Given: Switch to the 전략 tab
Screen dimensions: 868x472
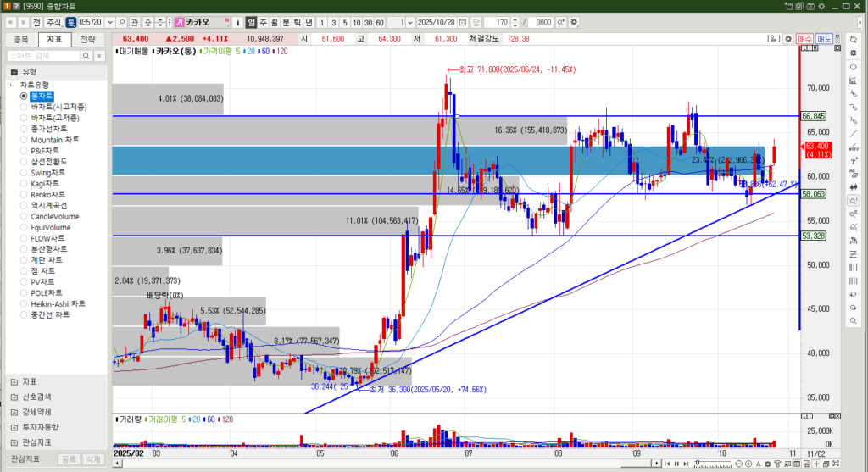Looking at the screenshot, I should click(87, 39).
